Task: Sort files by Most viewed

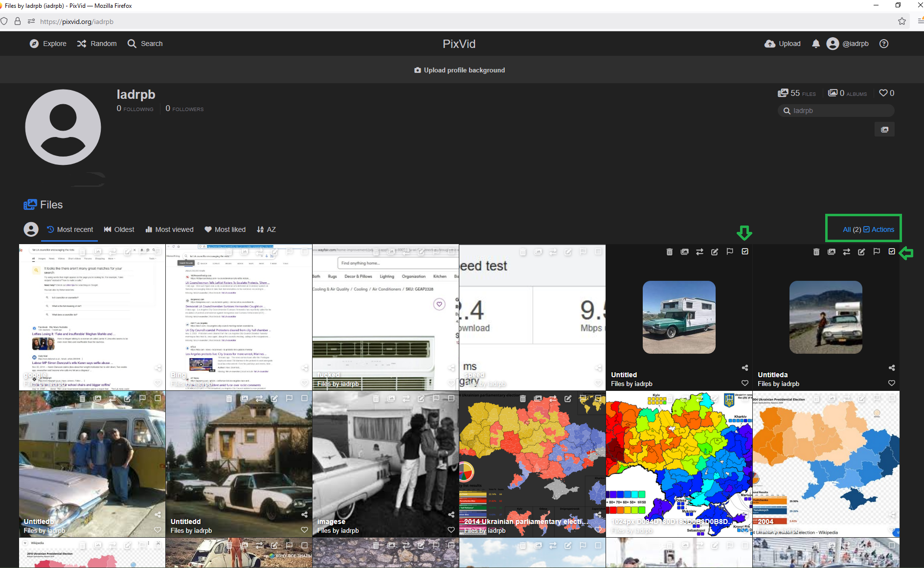Action: pos(169,229)
